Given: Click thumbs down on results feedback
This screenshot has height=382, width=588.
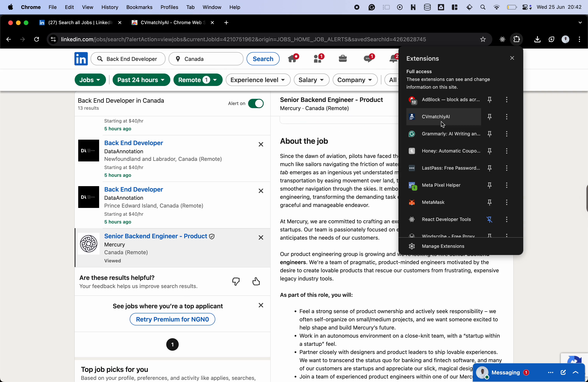Looking at the screenshot, I should tap(236, 281).
